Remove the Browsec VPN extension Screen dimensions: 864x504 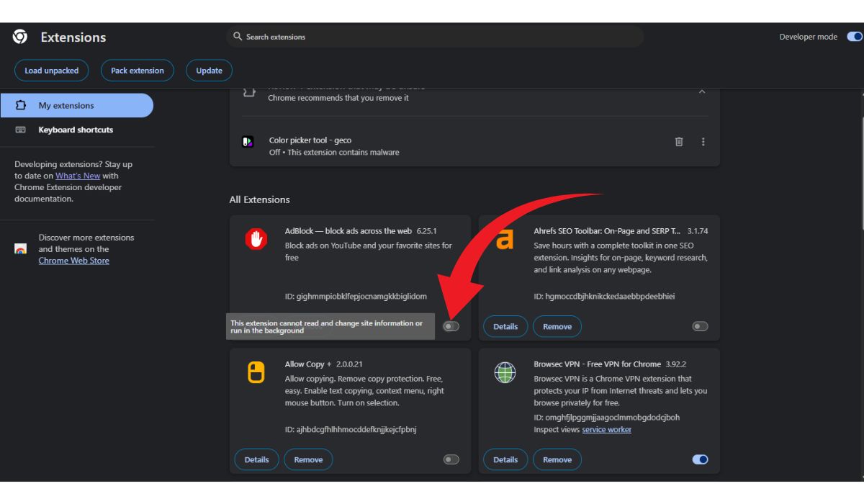tap(557, 459)
